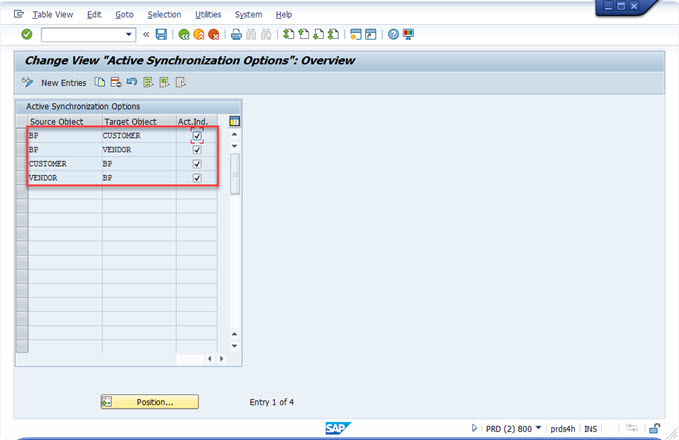Viewport: 679px width, 440px height.
Task: Click the table's lower scroll-up arrow
Action: click(234, 334)
